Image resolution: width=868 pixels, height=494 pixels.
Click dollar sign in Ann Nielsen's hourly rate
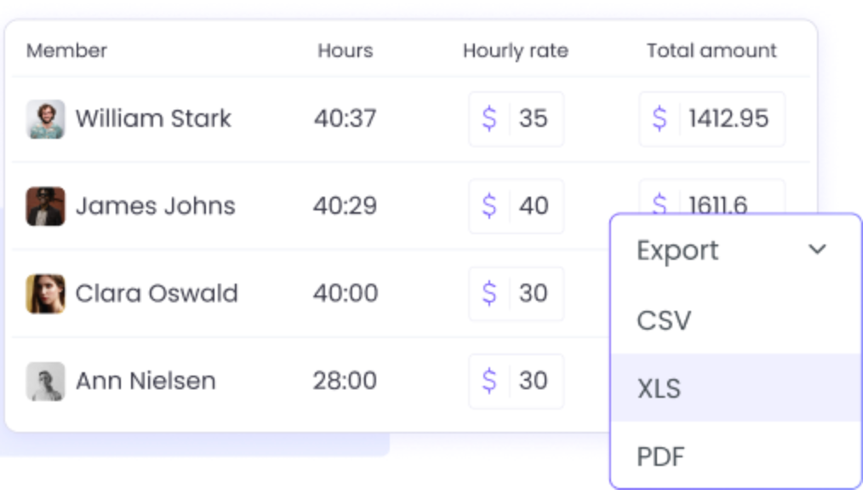pyautogui.click(x=489, y=381)
